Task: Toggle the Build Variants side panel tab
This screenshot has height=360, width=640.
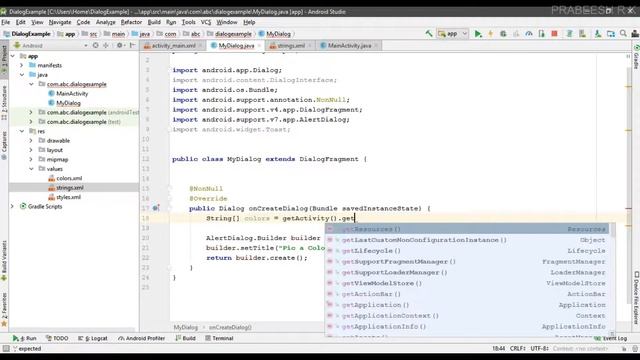Action: pyautogui.click(x=4, y=261)
